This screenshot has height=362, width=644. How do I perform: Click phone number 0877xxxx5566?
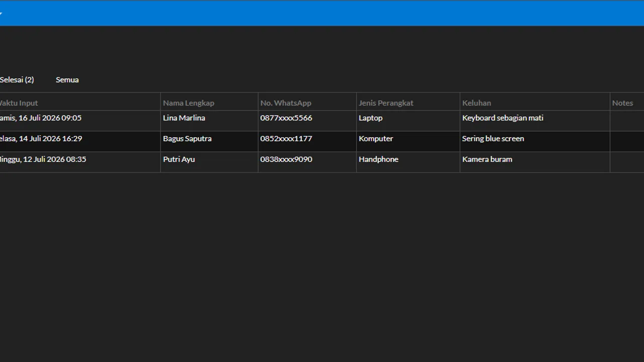coord(286,118)
